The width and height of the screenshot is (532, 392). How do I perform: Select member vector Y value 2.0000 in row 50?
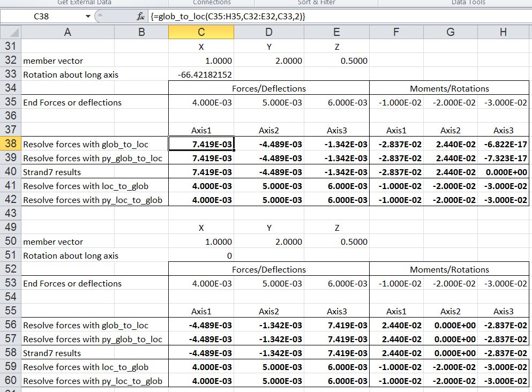268,242
